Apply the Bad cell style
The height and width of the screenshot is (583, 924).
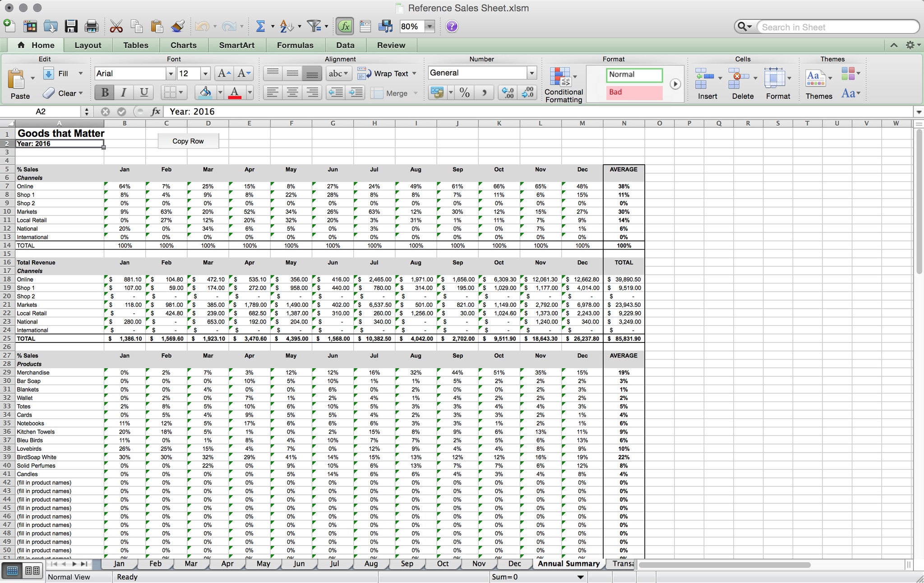click(634, 92)
